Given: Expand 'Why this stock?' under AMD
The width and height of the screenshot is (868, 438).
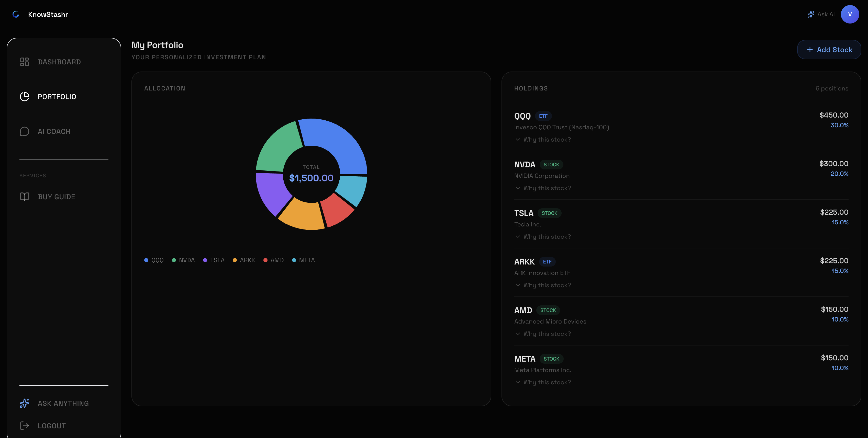Looking at the screenshot, I should tap(543, 334).
